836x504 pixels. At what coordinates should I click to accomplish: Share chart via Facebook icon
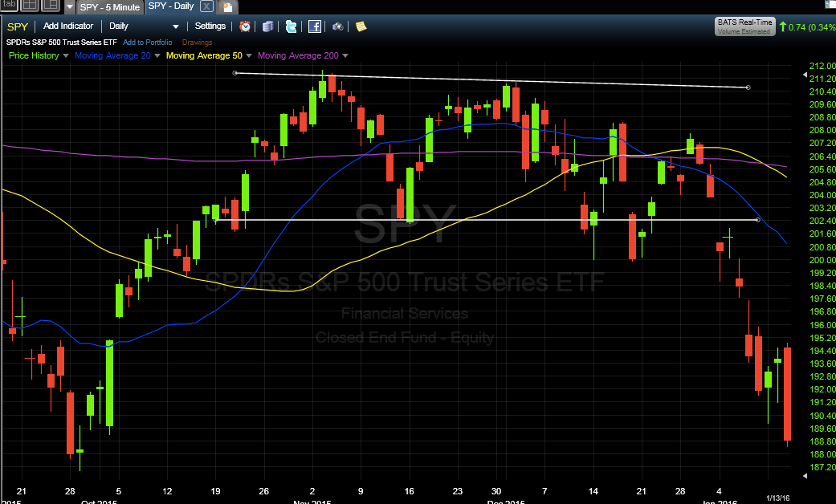point(315,26)
